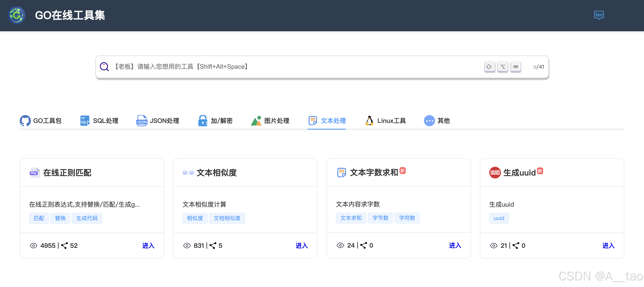Click the magnifier search icon
The width and height of the screenshot is (644, 287).
pos(104,67)
